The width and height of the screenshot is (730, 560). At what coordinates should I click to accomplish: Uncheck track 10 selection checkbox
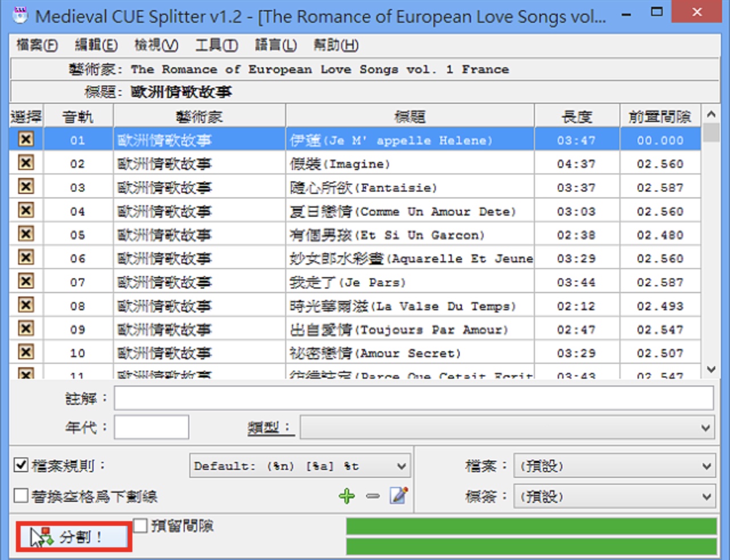(26, 352)
